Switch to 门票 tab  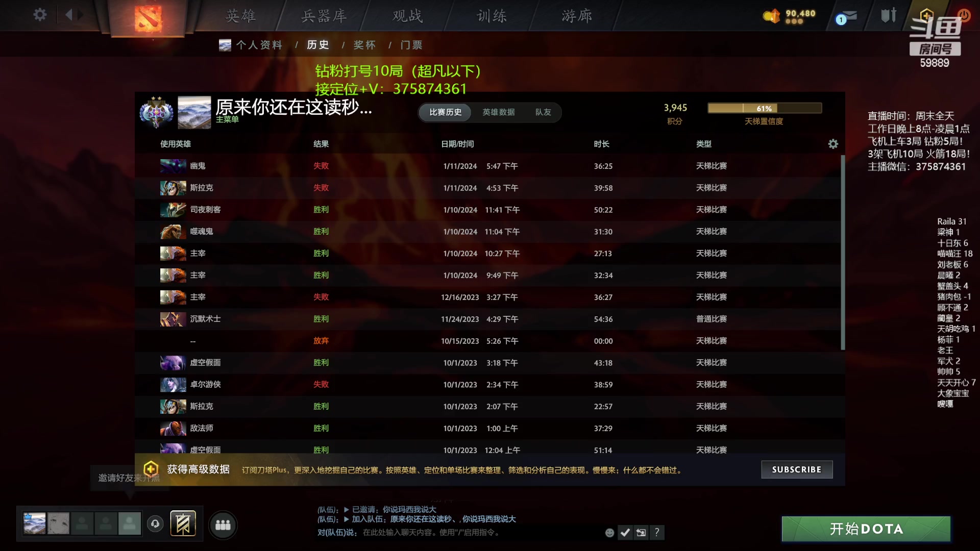tap(411, 45)
